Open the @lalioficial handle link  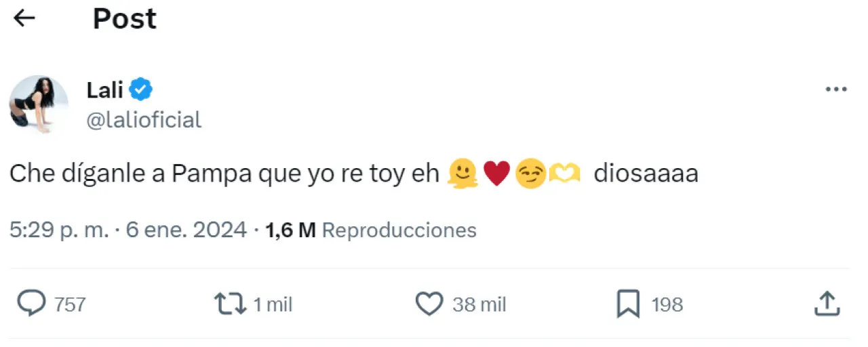coord(144,120)
